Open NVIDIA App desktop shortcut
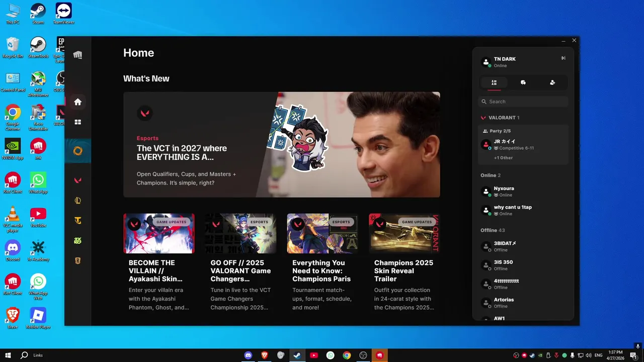Viewport: 644px width, 362px height. (13, 149)
